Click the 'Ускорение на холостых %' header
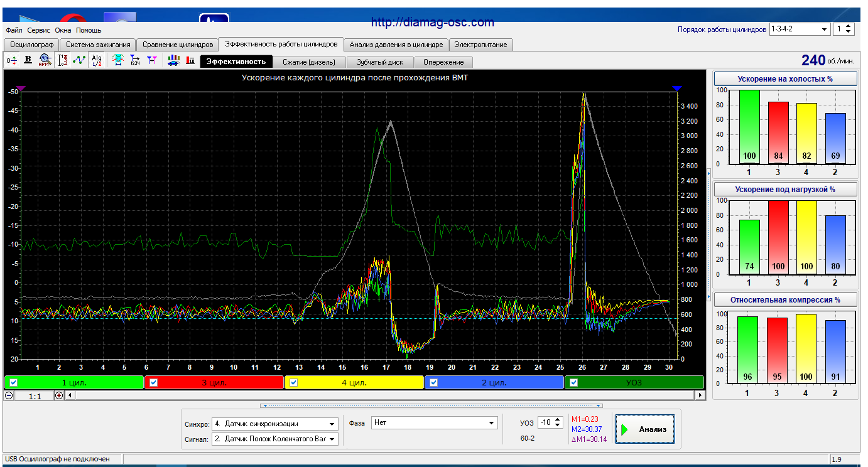868x467 pixels. (x=786, y=78)
